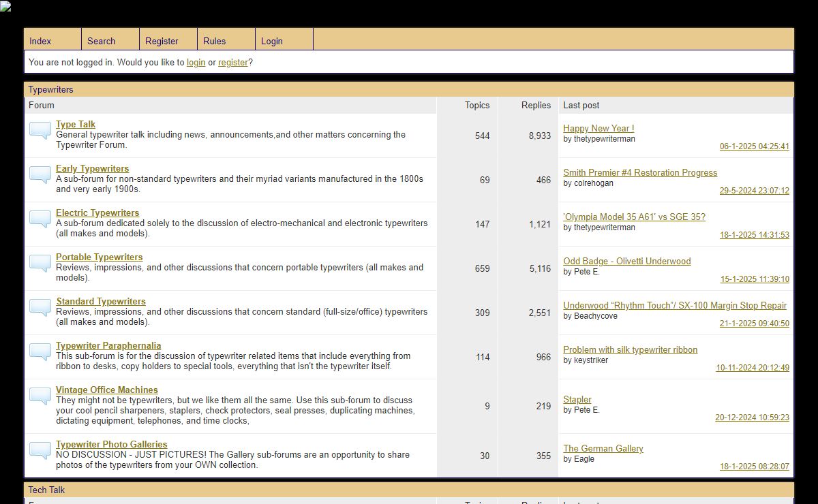
Task: Click the 10-11-2024 20:12:49 timestamp link
Action: [753, 368]
